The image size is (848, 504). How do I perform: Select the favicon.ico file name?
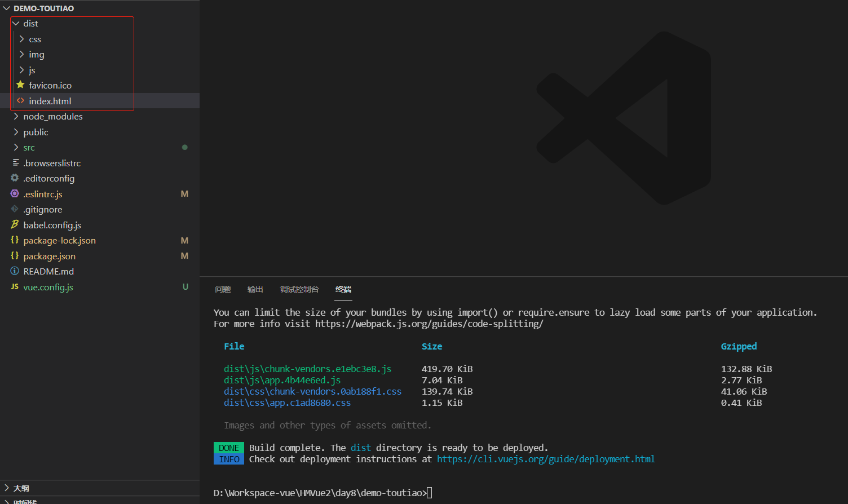pyautogui.click(x=50, y=86)
